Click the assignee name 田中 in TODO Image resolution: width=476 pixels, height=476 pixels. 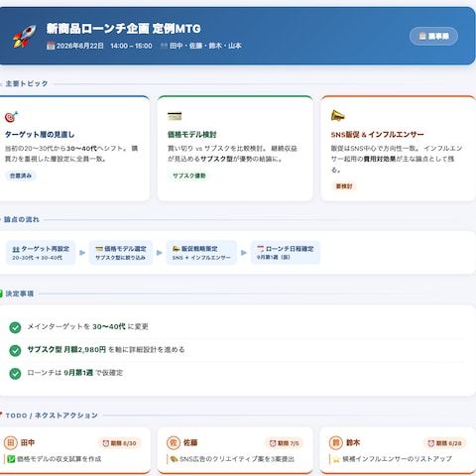point(28,442)
